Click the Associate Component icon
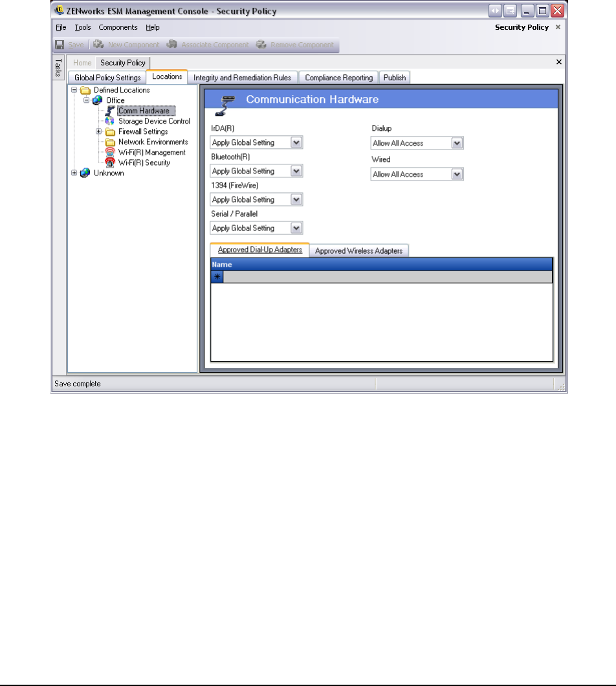This screenshot has width=616, height=686. pos(172,44)
